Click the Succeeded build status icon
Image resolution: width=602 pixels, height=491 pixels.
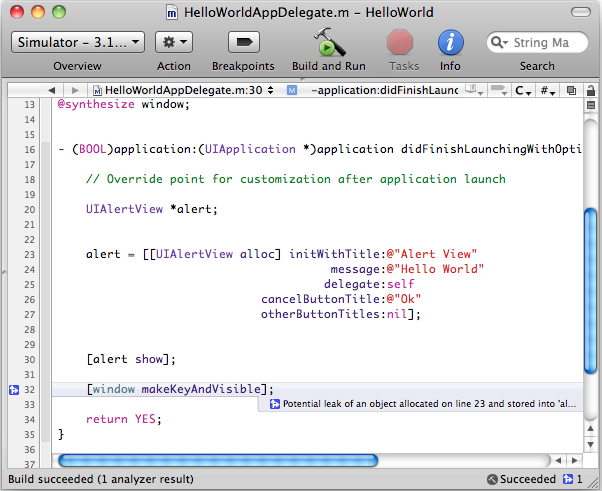click(x=492, y=479)
